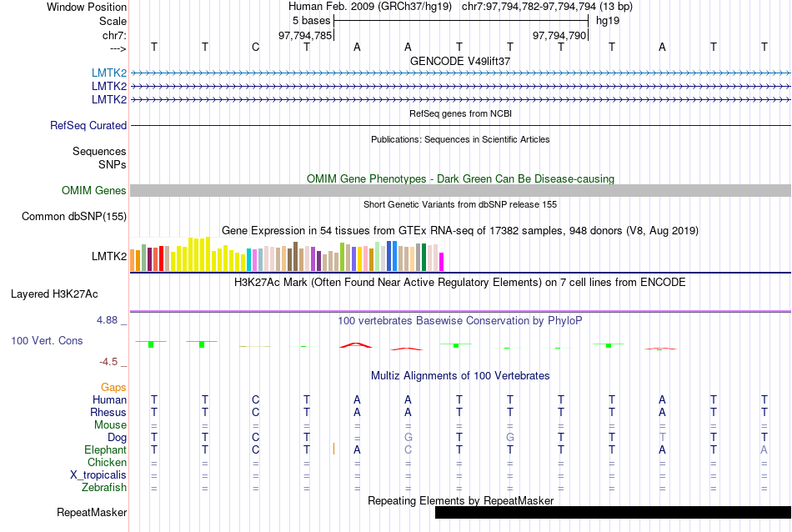Screen dimensions: 792x532
Task: Open the H3K27Ac Mark ENCODE track title
Action: click(460, 283)
